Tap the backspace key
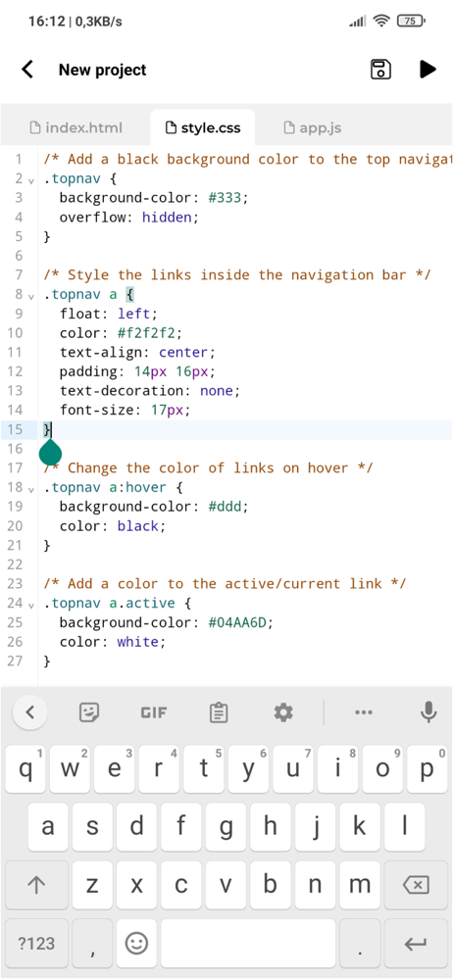 coord(416,884)
